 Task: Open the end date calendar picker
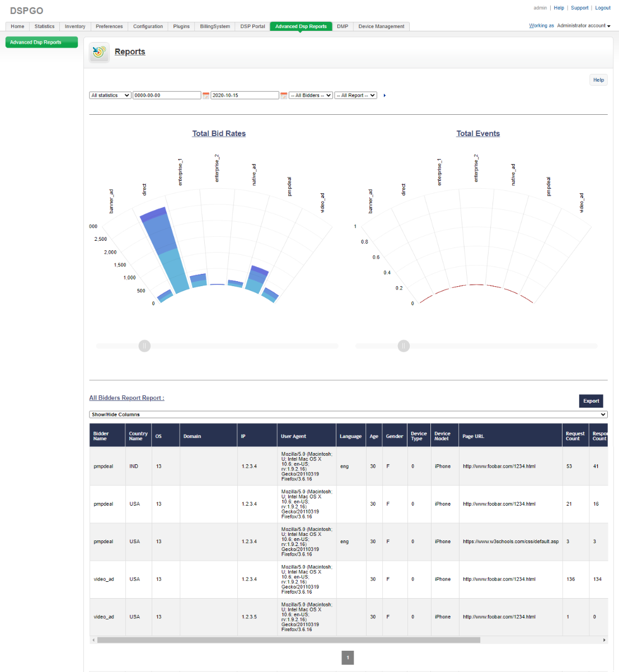tap(284, 96)
